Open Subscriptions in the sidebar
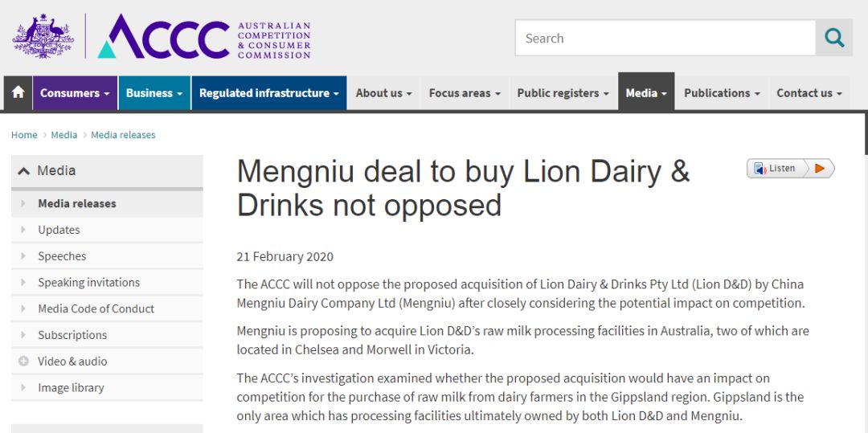 click(72, 335)
